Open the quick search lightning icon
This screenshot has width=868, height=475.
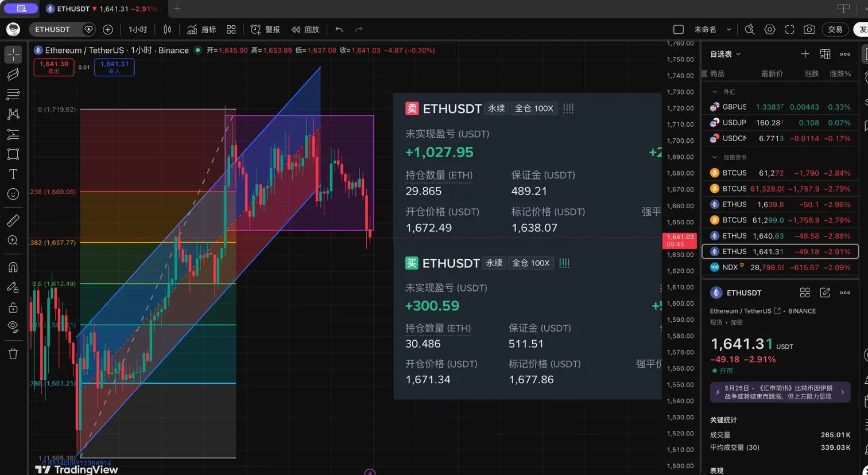(749, 29)
